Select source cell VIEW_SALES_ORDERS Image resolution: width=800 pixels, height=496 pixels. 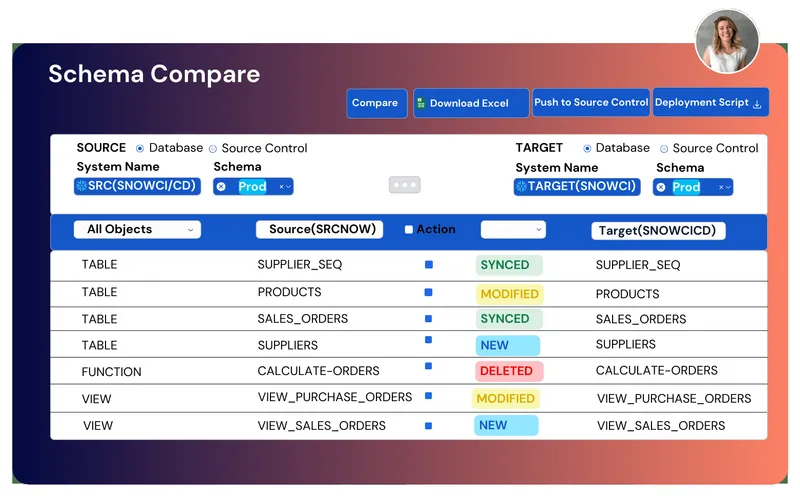321,426
